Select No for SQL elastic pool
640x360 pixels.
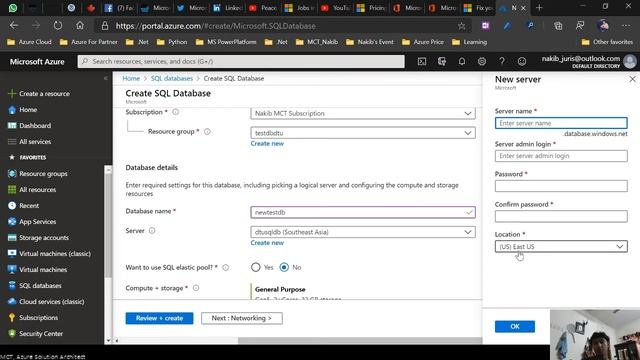(x=284, y=267)
